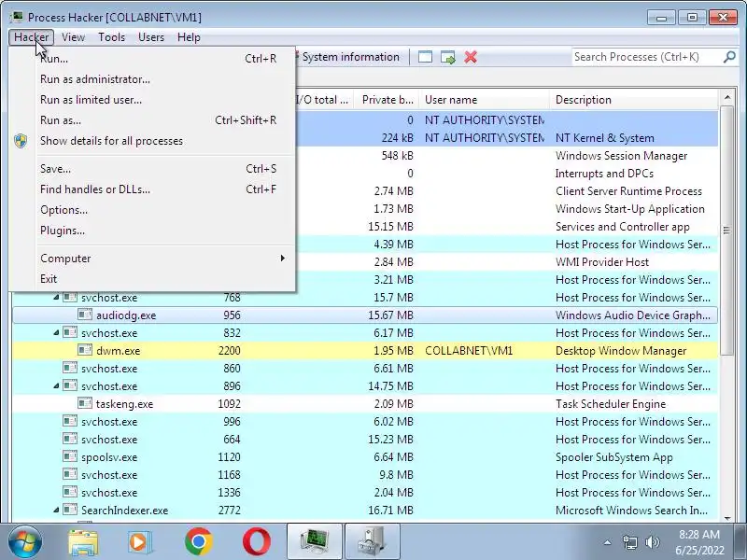Image resolution: width=747 pixels, height=560 pixels.
Task: Click the Spooler SubSystem App description
Action: [614, 457]
